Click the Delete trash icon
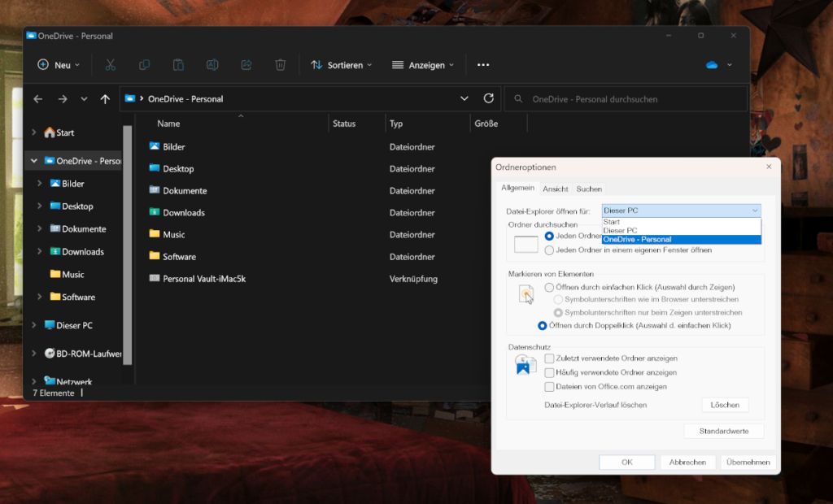The image size is (833, 504). click(x=280, y=65)
